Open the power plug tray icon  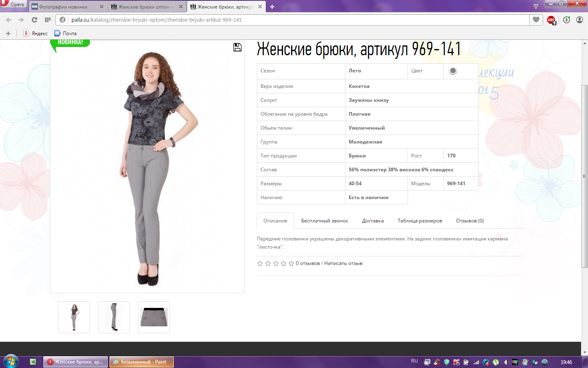point(466,362)
